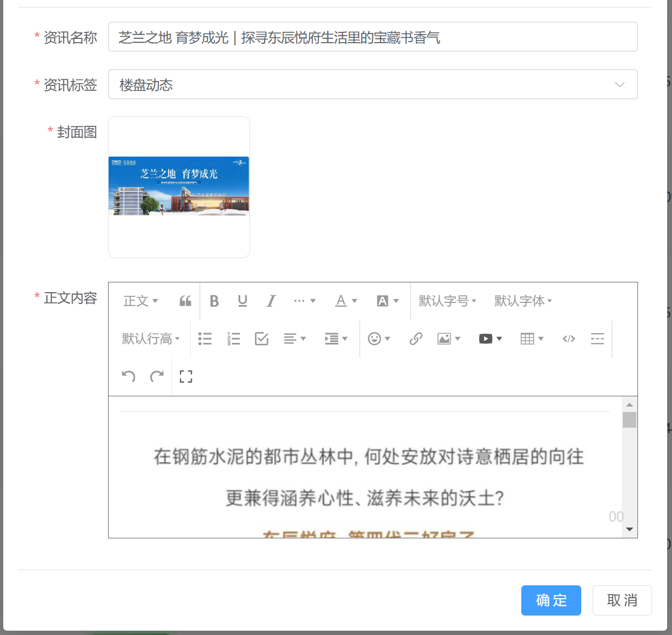Viewport: 672px width, 635px height.
Task: Click the 资讯名称 title input field
Action: pos(373,37)
